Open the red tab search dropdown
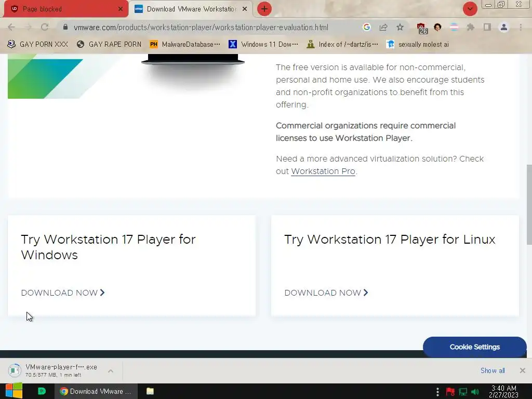Screen dimensions: 532x399 coord(470,9)
